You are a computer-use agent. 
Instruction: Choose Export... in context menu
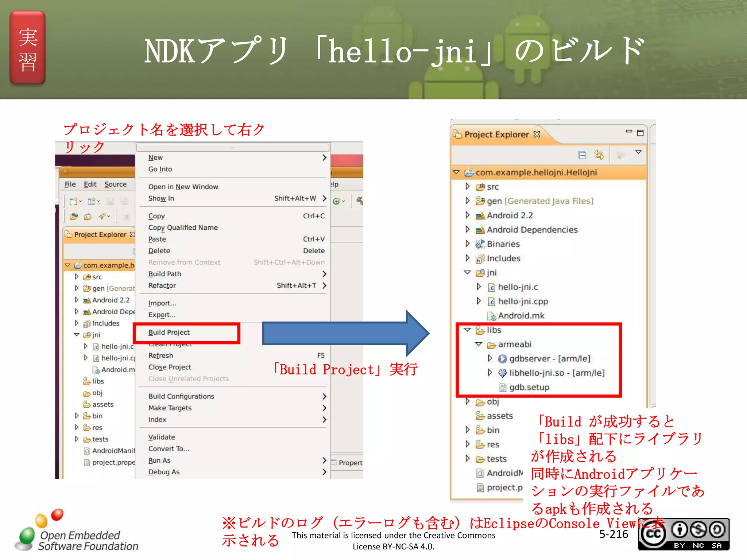coord(233,315)
